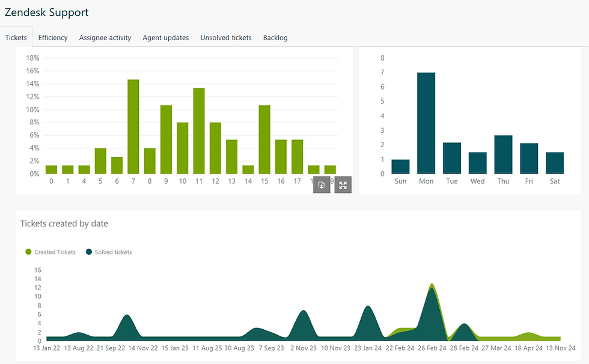This screenshot has height=364, width=589.
Task: Select the Tickets tab
Action: click(16, 37)
